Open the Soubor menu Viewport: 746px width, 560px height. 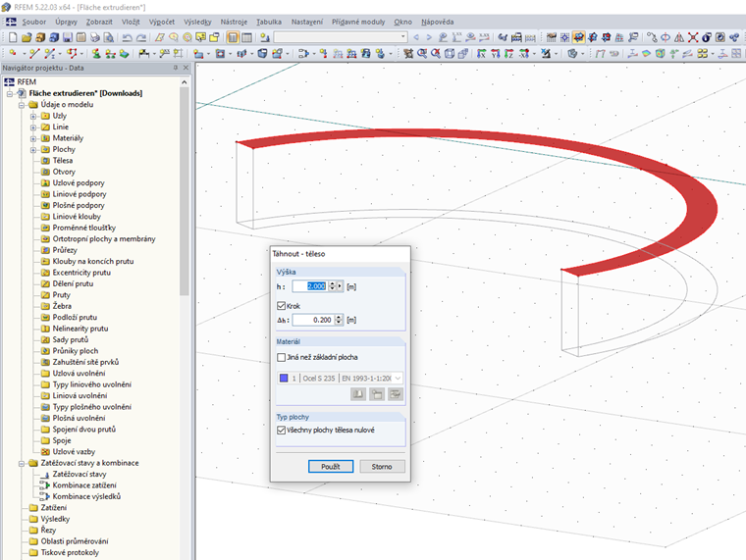(33, 22)
